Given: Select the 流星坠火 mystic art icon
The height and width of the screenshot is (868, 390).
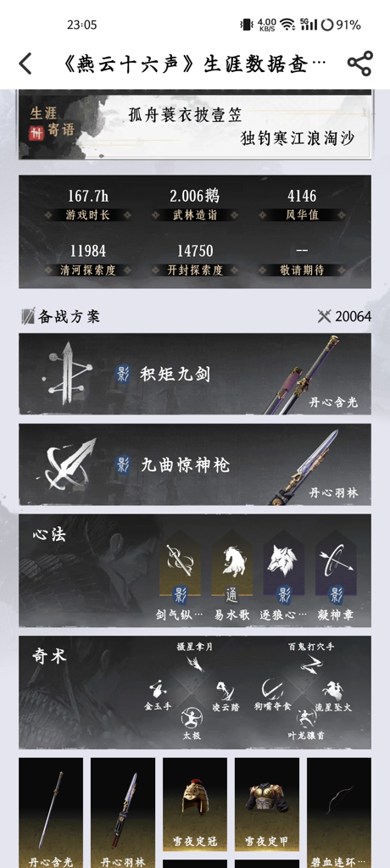Looking at the screenshot, I should point(333,690).
